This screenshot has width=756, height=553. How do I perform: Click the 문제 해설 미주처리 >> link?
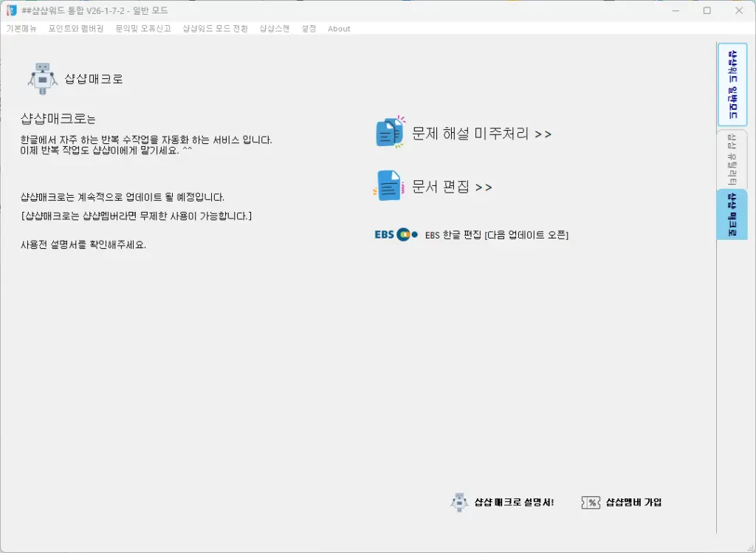(480, 134)
